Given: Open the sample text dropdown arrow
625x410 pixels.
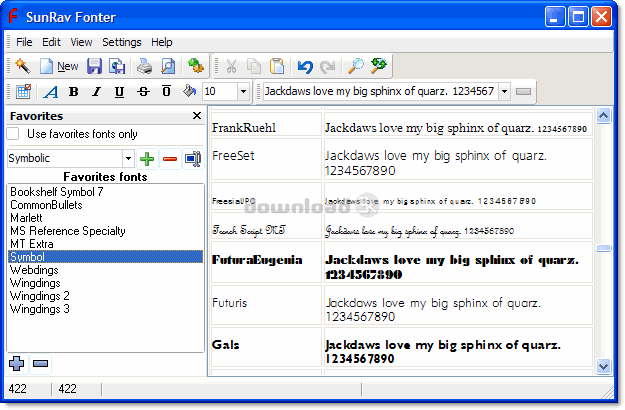Looking at the screenshot, I should click(x=503, y=91).
